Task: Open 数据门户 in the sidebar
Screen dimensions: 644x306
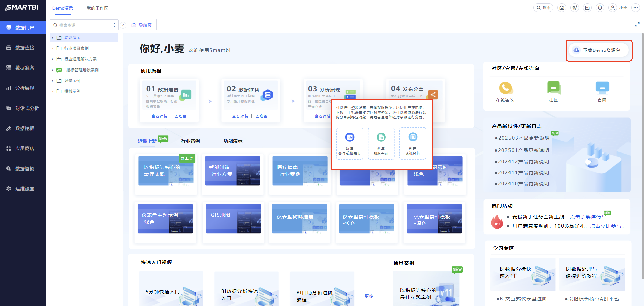Action: click(23, 28)
